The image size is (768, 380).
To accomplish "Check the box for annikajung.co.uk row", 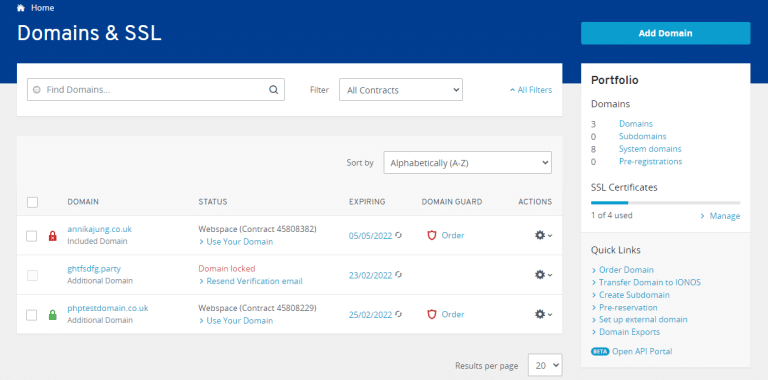I will click(31, 236).
